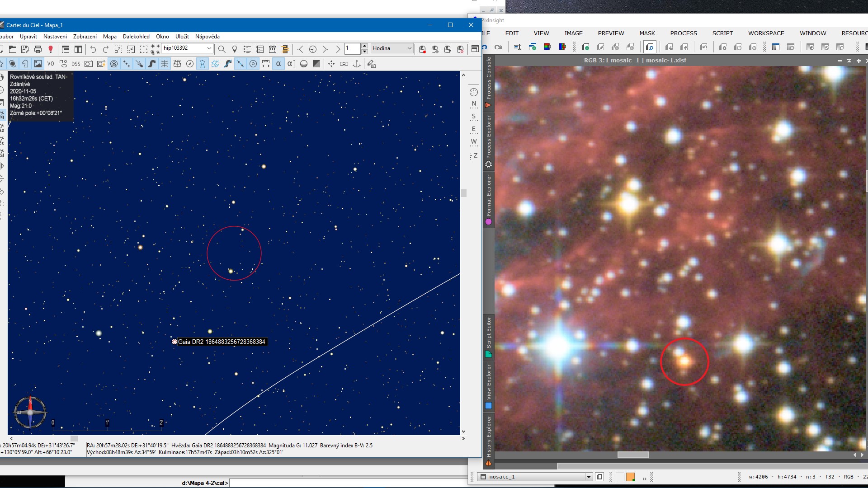
Task: Increase the time step spinner value
Action: 365,46
